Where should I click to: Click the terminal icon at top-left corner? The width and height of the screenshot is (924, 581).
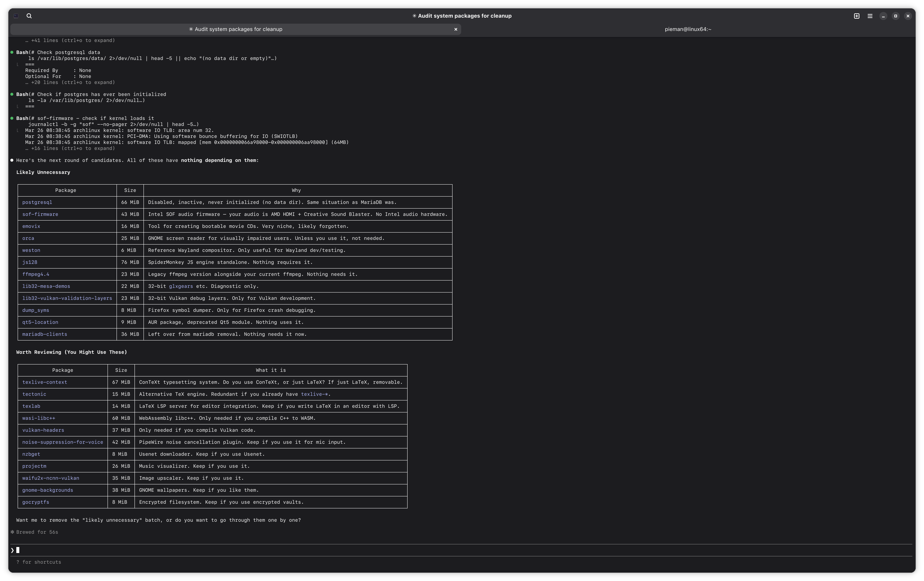click(16, 16)
